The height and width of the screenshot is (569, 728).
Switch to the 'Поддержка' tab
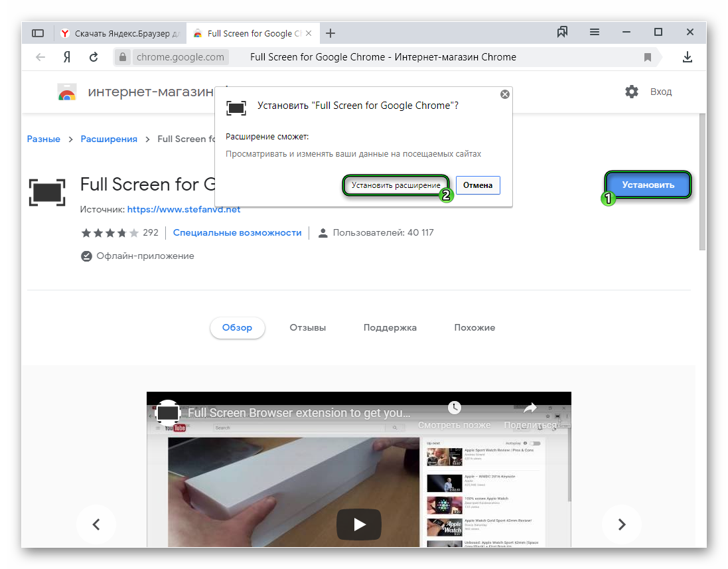[390, 327]
